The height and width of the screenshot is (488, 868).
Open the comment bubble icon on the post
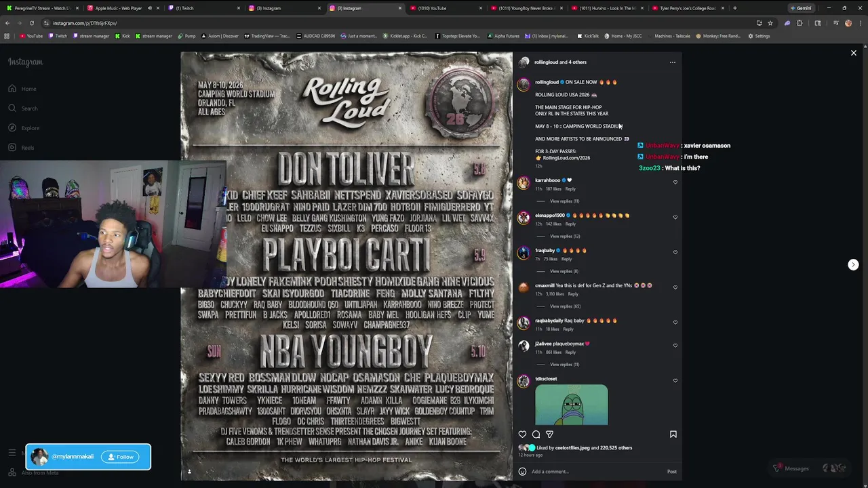pyautogui.click(x=536, y=434)
